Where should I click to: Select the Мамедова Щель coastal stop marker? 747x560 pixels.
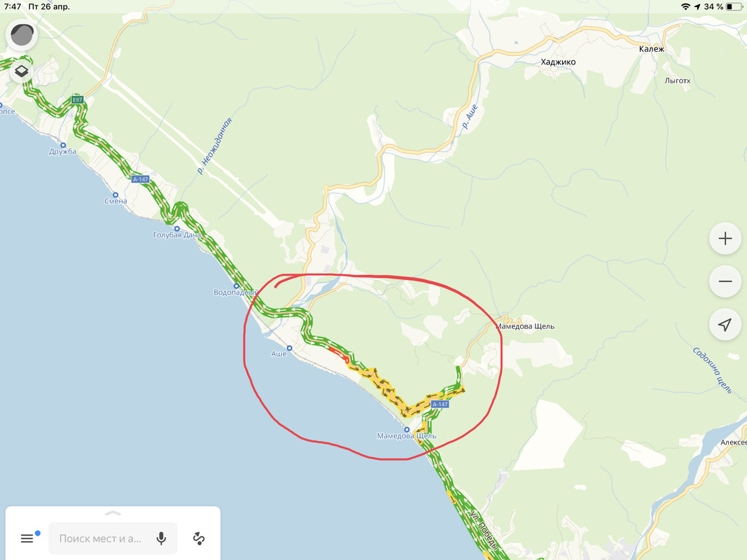pos(407,430)
